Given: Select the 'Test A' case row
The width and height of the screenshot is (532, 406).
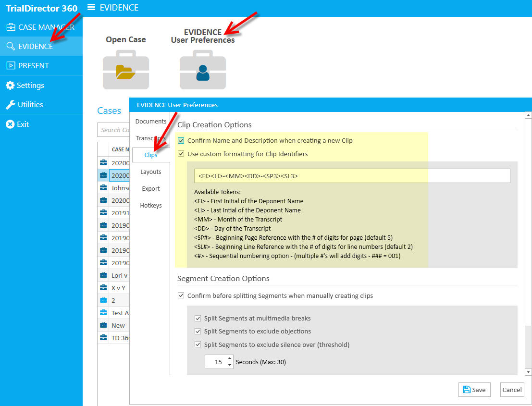Looking at the screenshot, I should click(x=113, y=313).
